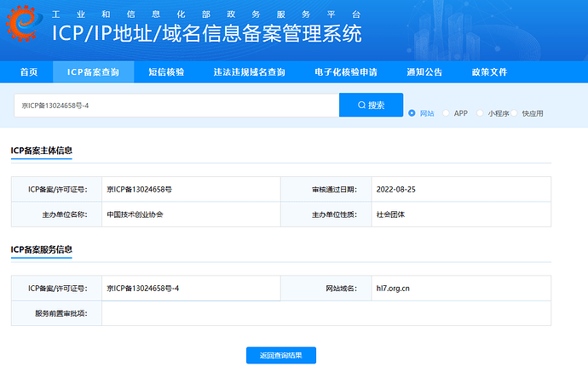Image resolution: width=588 pixels, height=383 pixels.
Task: Open the ICP备案查询 tab
Action: [93, 71]
